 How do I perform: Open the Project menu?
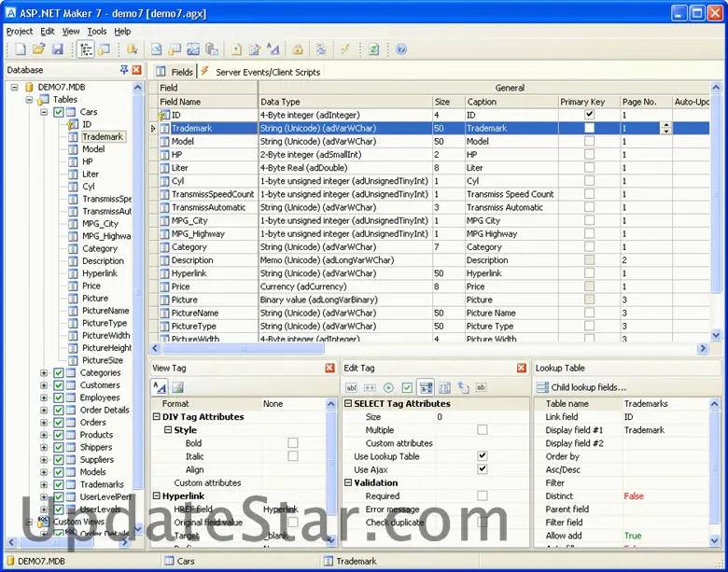pos(20,31)
